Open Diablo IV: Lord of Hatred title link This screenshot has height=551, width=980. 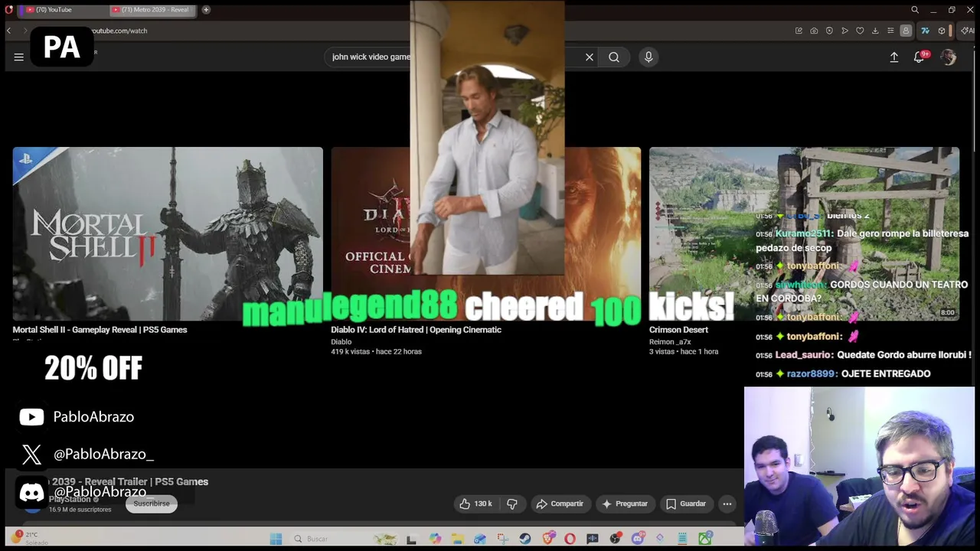pos(416,330)
